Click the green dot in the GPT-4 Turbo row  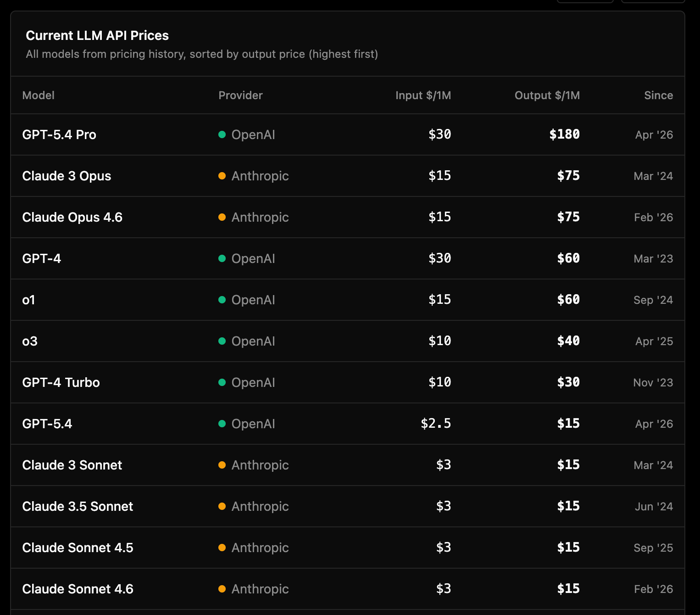click(x=222, y=382)
